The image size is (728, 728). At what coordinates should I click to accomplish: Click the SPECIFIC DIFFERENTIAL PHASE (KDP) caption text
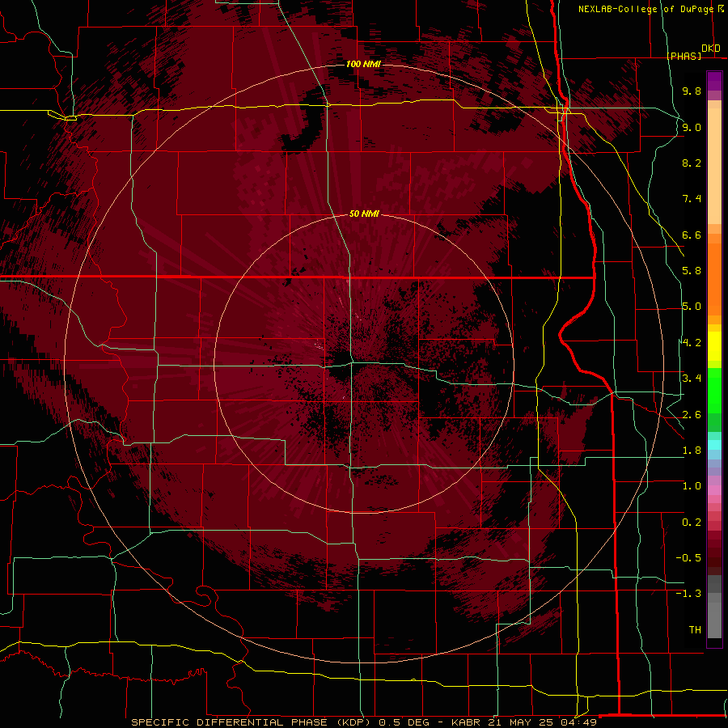coord(252,722)
